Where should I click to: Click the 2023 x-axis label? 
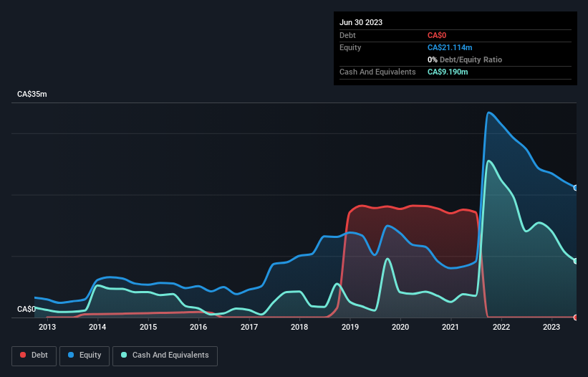pos(551,327)
